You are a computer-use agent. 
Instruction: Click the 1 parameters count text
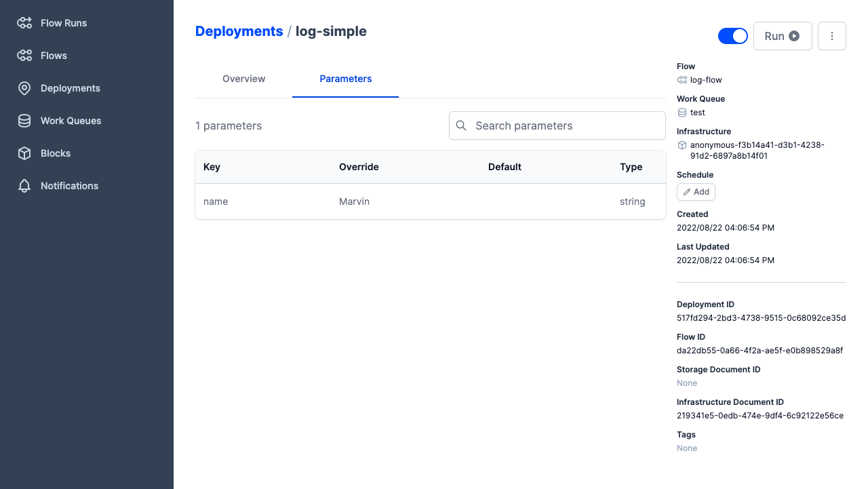(229, 125)
